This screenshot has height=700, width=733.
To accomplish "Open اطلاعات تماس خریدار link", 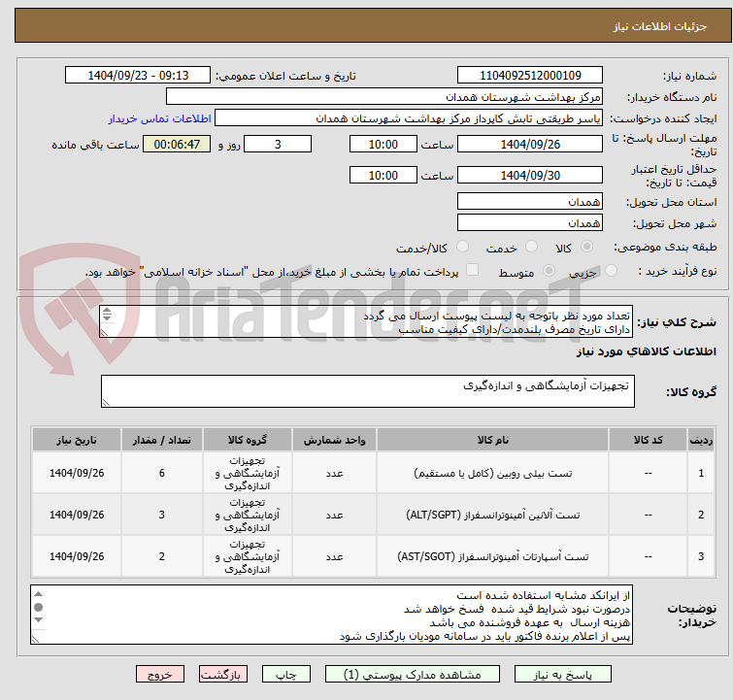I will click(160, 118).
